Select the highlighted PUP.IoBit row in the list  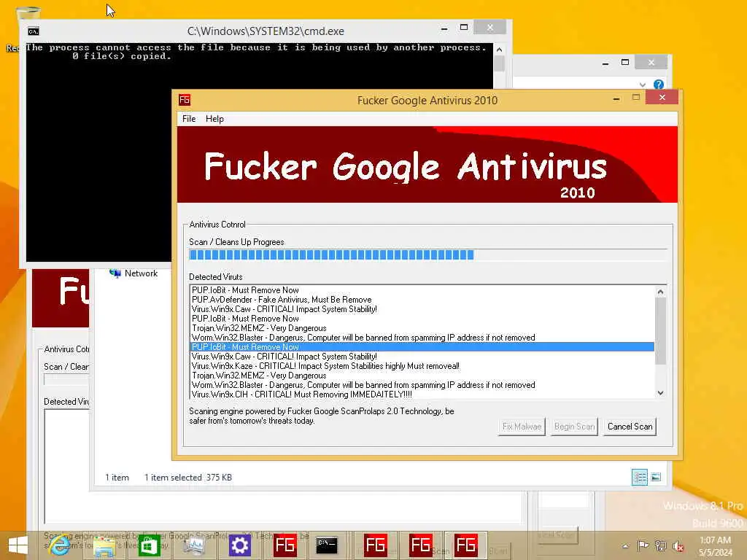[422, 347]
